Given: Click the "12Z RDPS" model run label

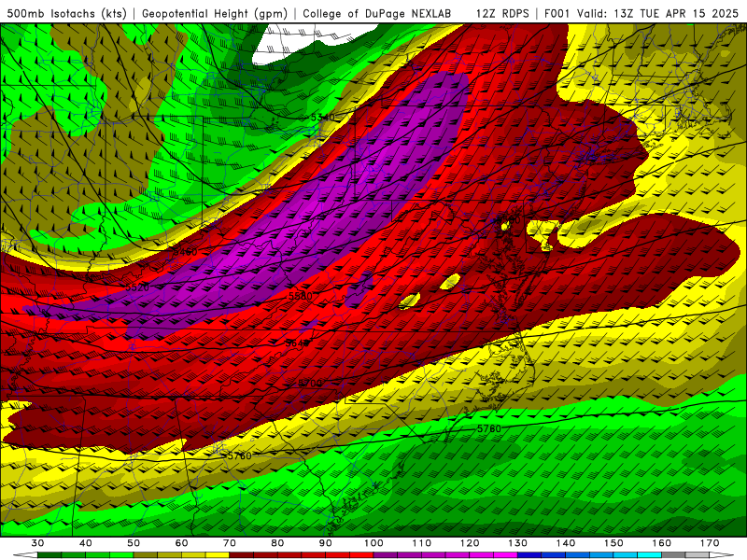Looking at the screenshot, I should click(502, 14).
